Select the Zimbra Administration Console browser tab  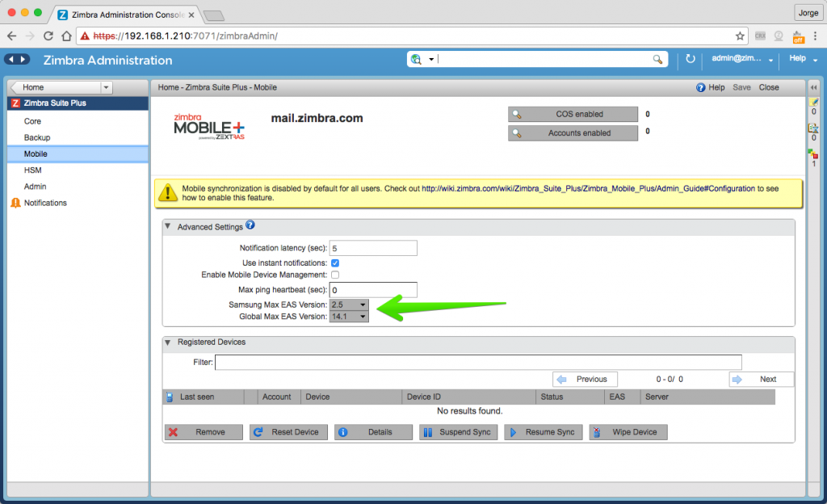[x=127, y=15]
